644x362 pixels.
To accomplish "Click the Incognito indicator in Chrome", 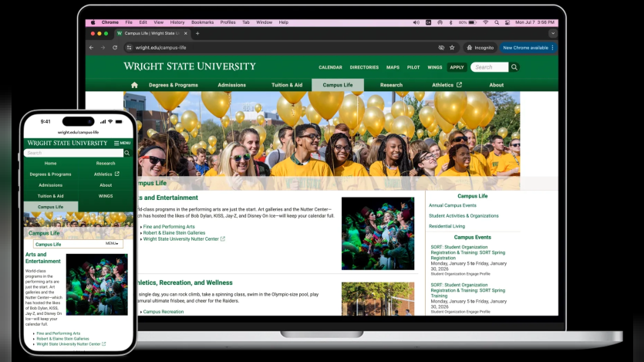I will tap(480, 48).
